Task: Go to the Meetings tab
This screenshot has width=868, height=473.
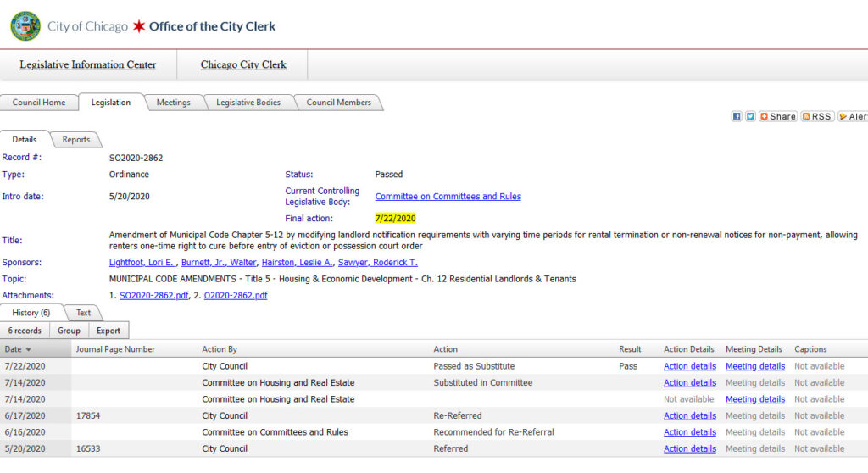Action: pos(173,103)
